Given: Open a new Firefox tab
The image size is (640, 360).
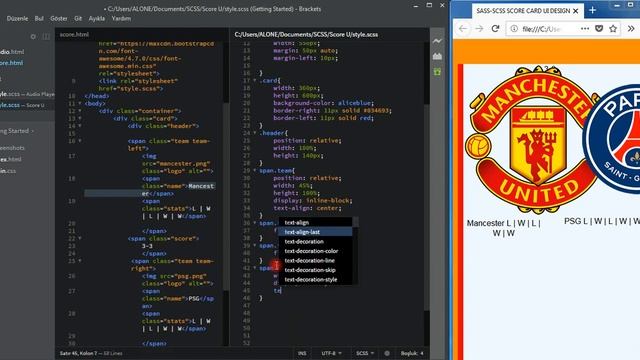Looking at the screenshot, I should click(593, 10).
